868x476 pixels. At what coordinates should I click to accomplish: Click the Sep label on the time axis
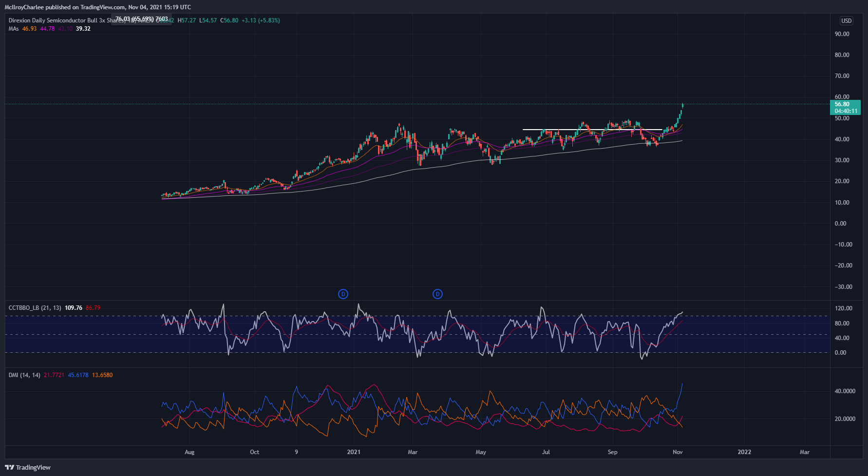(x=613, y=452)
